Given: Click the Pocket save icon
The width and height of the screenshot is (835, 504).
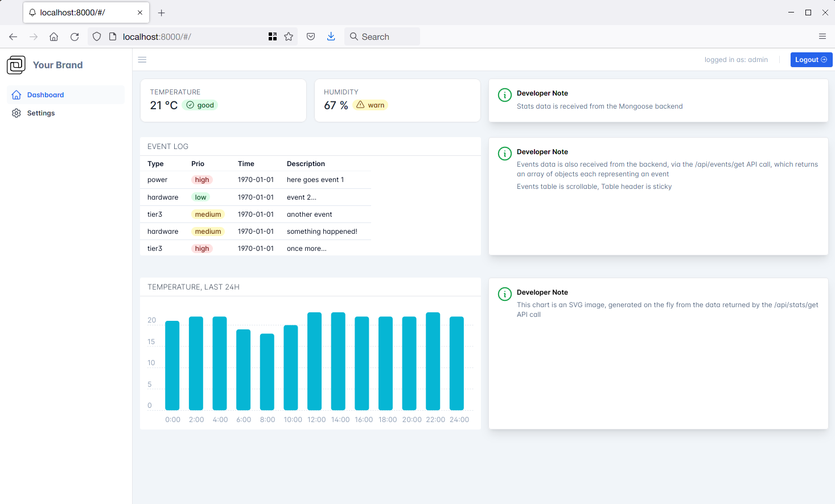Looking at the screenshot, I should (311, 37).
